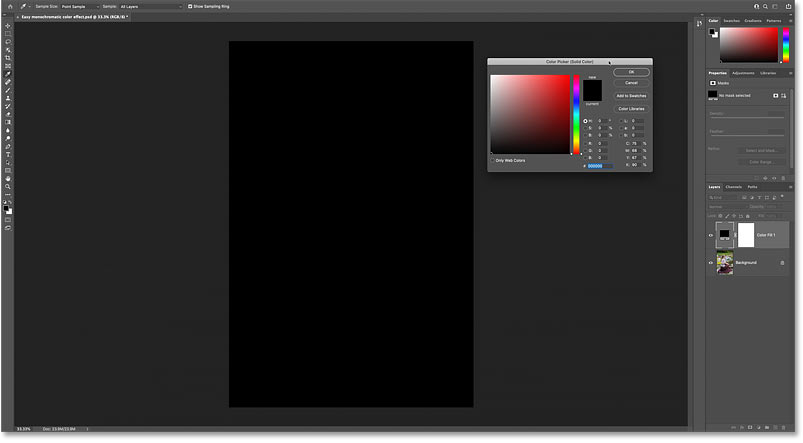Open the Color panel flyout menu
This screenshot has width=803, height=443.
coord(790,21)
